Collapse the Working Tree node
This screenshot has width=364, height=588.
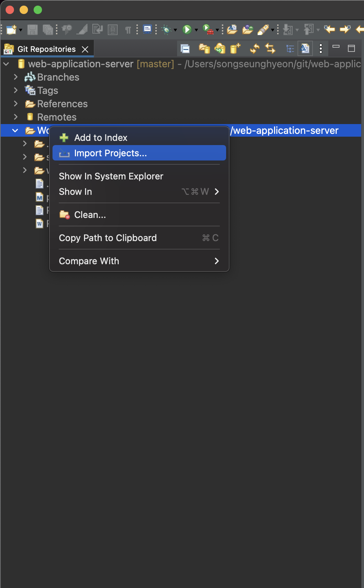[15, 130]
